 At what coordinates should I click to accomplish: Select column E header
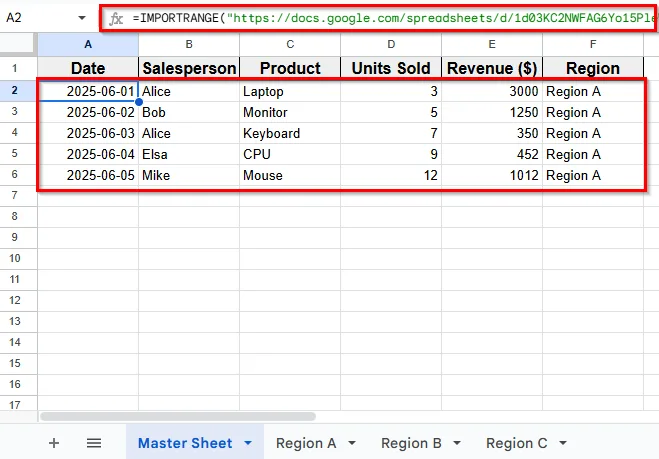click(x=492, y=45)
